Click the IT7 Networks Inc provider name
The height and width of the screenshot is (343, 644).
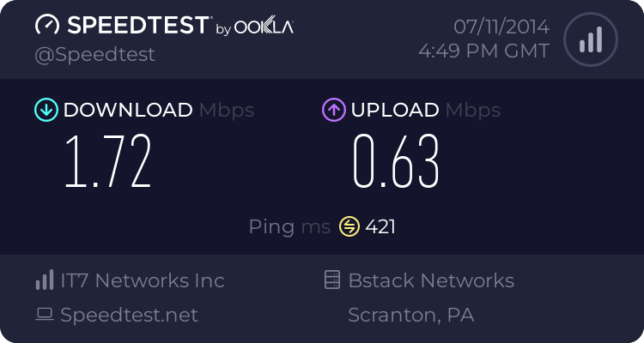pos(143,280)
